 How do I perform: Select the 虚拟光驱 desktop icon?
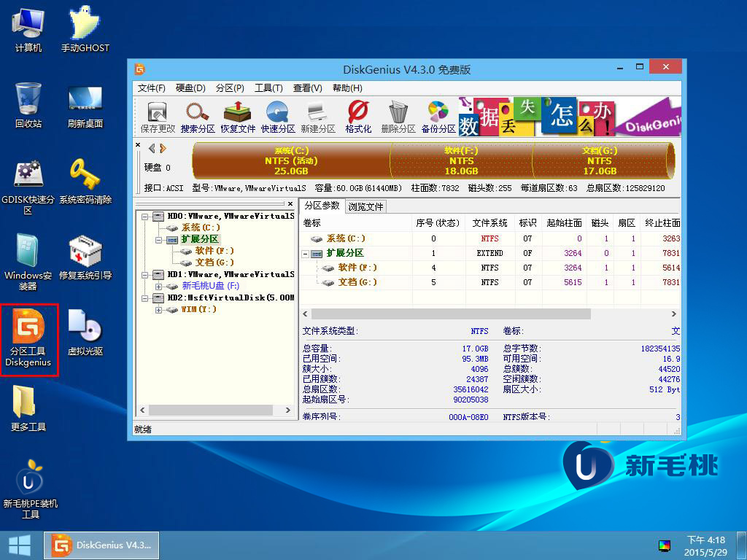[x=85, y=332]
